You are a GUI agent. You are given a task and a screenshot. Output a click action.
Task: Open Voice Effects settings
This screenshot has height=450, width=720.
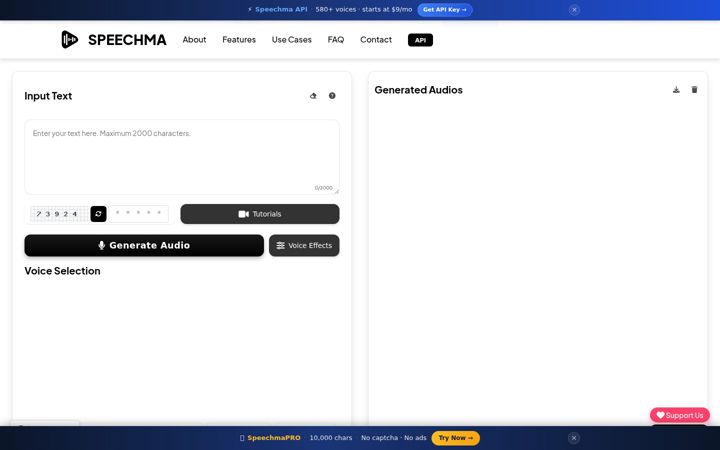point(304,245)
